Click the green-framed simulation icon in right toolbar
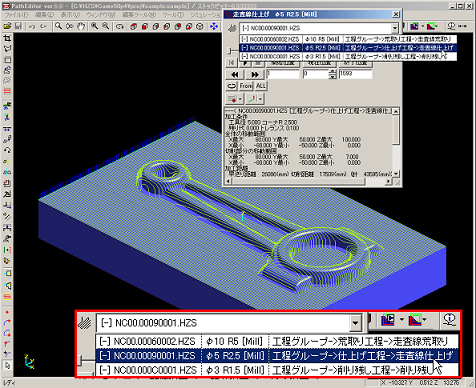This screenshot has width=476, height=388. (x=431, y=26)
